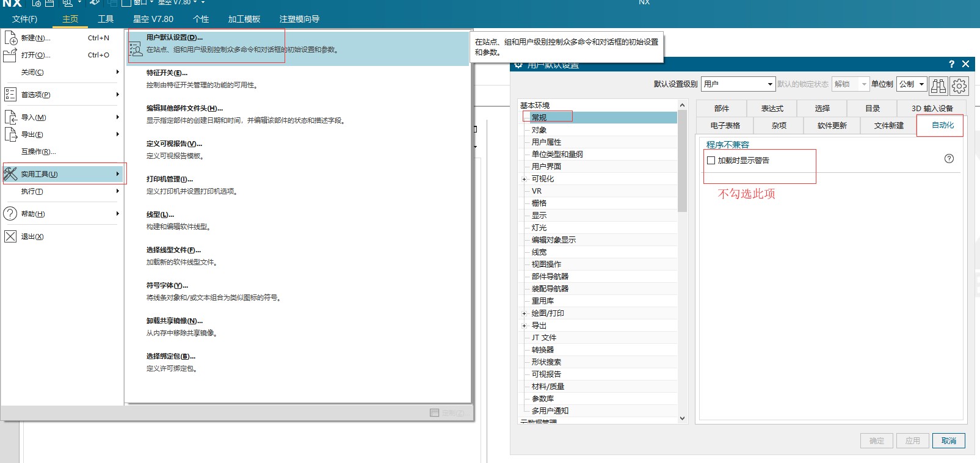The width and height of the screenshot is (980, 463).
Task: Switch to the 工具 ribbon tab
Action: pos(106,19)
